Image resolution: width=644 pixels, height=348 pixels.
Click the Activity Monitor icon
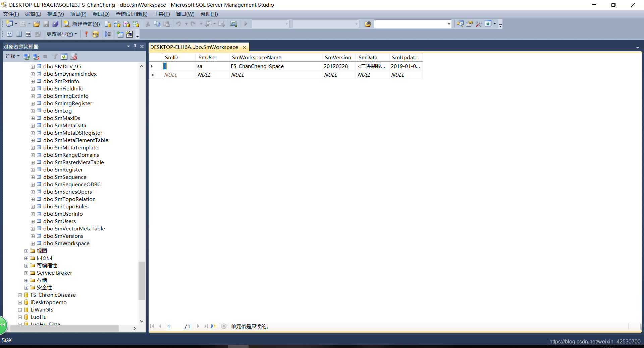coord(234,24)
